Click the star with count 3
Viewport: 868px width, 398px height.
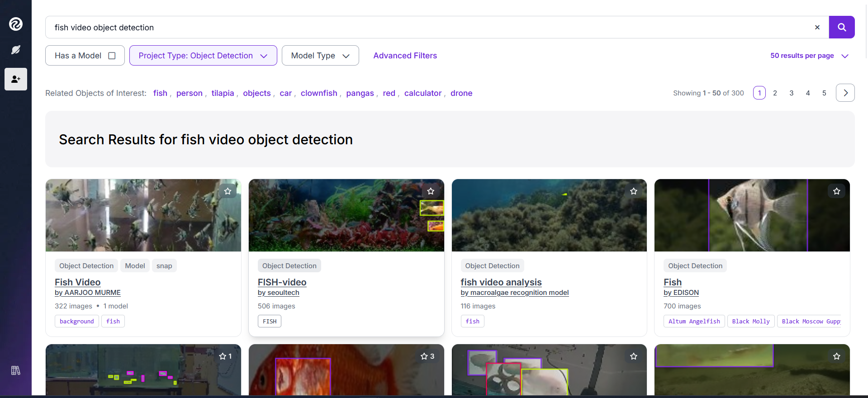427,356
